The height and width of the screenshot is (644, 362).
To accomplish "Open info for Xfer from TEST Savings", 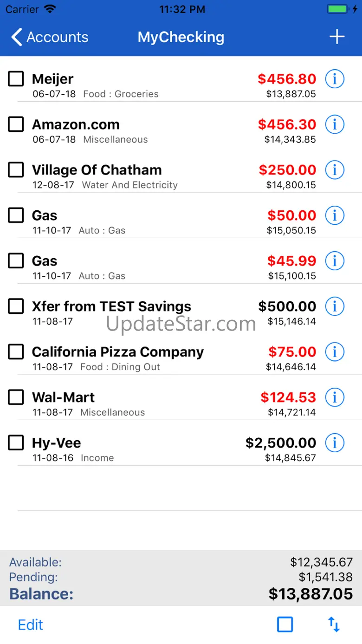I will [x=335, y=306].
